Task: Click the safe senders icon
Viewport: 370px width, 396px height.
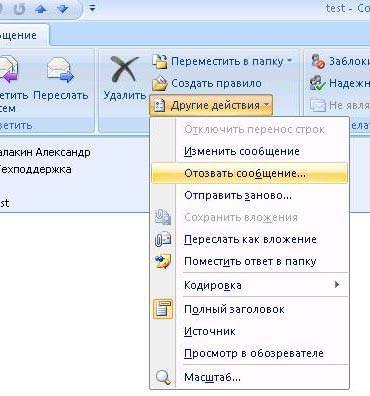Action: click(317, 83)
